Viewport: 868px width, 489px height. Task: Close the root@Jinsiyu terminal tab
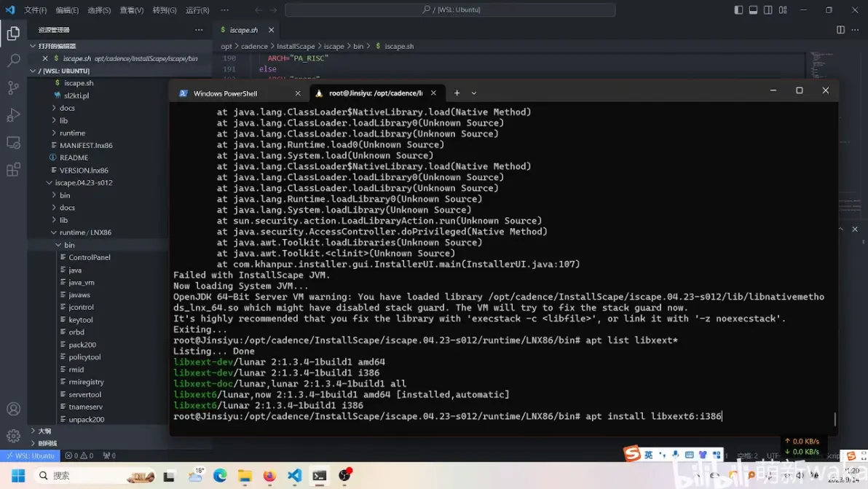click(433, 93)
